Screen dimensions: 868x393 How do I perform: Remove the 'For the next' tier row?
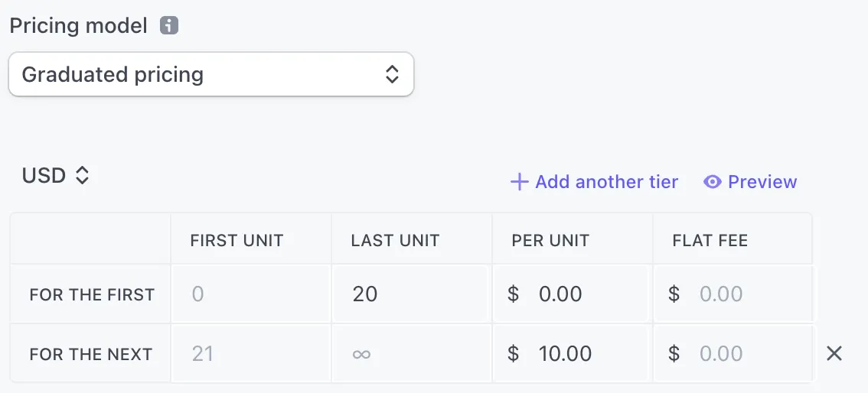click(x=834, y=353)
